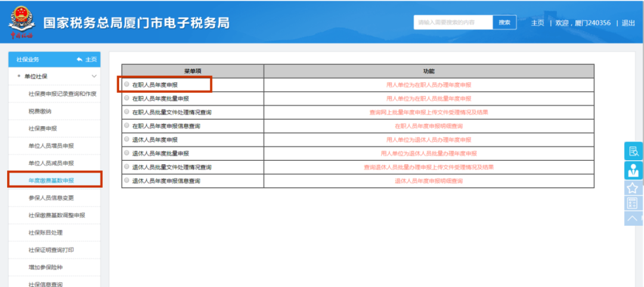Click the tax bureau emblem logo
Viewport: 644px width, 287px height.
tap(21, 22)
